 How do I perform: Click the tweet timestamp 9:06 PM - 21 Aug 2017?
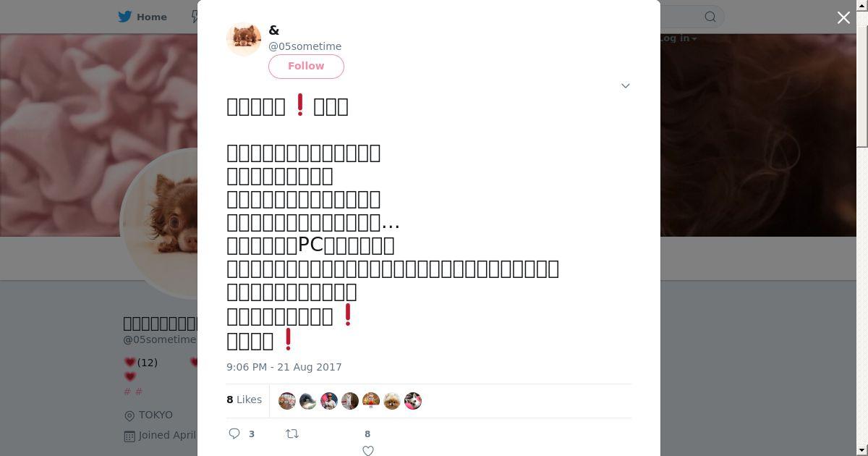(x=284, y=367)
